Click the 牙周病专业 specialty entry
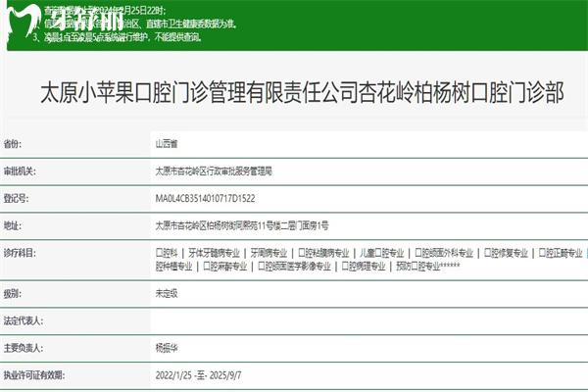Screen dimensions: 588x392 click(269, 253)
